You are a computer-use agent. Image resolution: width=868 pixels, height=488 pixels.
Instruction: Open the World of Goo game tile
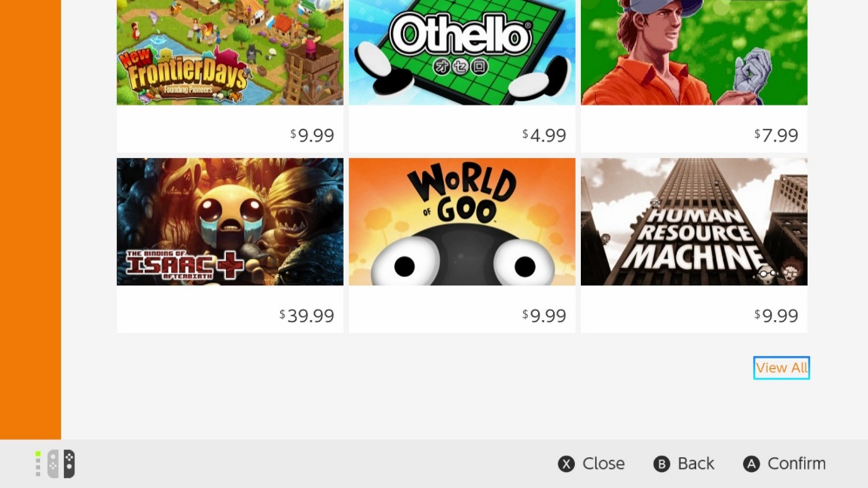point(462,221)
